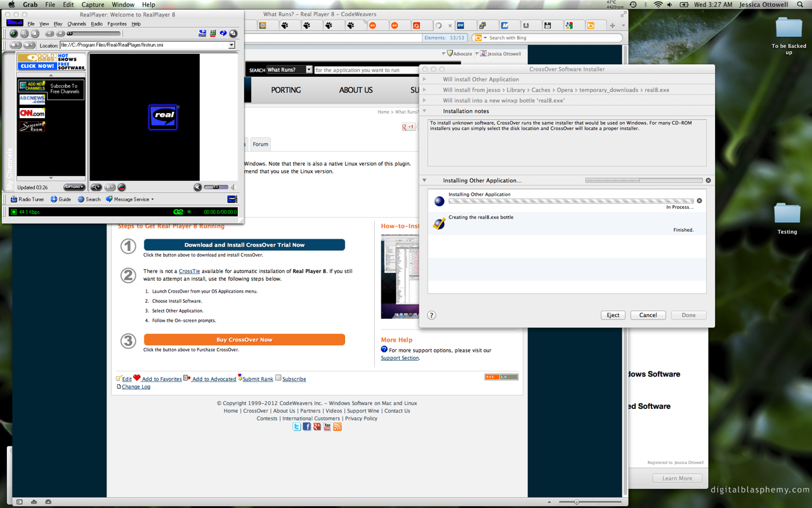Open the 'What Runs?' search dropdown
This screenshot has height=508, width=812.
coord(289,70)
